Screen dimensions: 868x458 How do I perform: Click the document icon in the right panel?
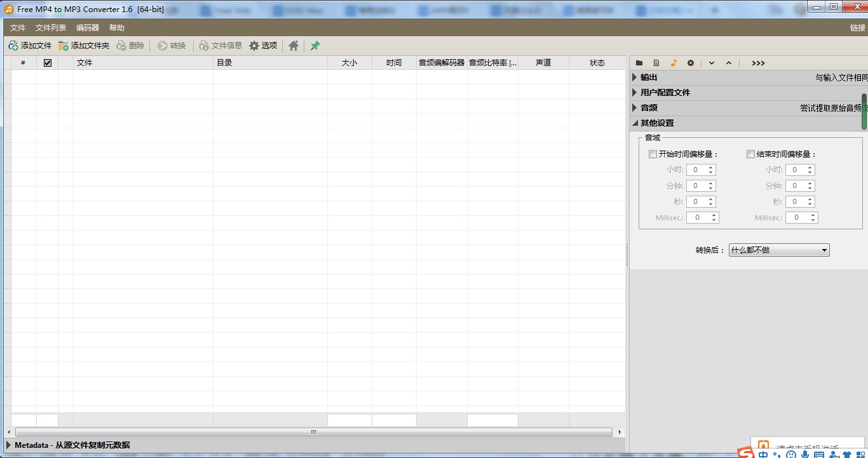pyautogui.click(x=656, y=63)
